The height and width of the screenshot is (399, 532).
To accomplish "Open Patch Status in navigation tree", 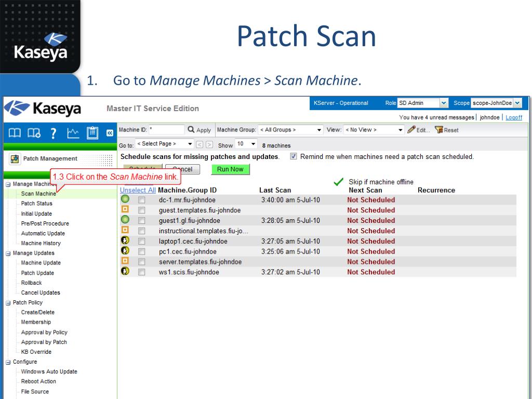I will coord(37,204).
